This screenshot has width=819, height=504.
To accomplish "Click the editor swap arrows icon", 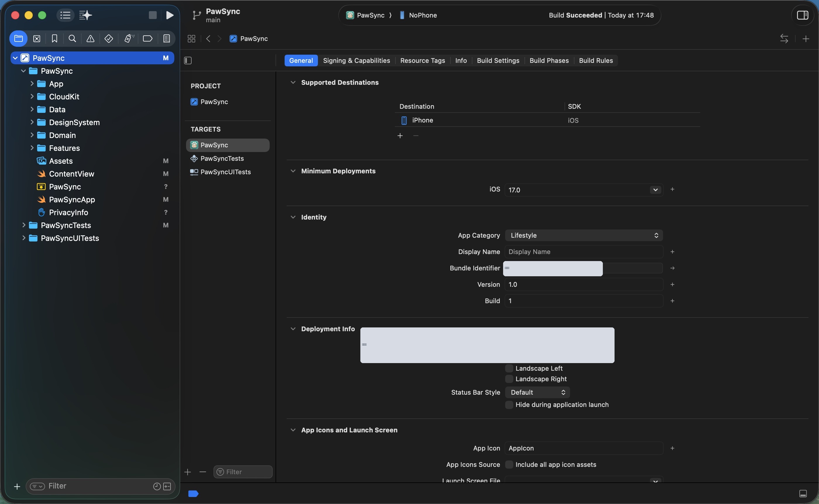I will coord(784,39).
